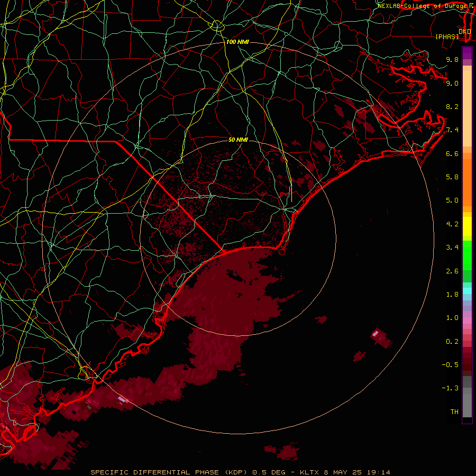Click the Specific Differential Phase KLTX caption
The height and width of the screenshot is (476, 476).
click(x=240, y=472)
